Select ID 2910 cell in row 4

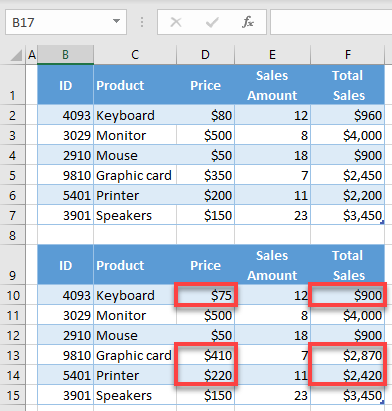pos(65,155)
